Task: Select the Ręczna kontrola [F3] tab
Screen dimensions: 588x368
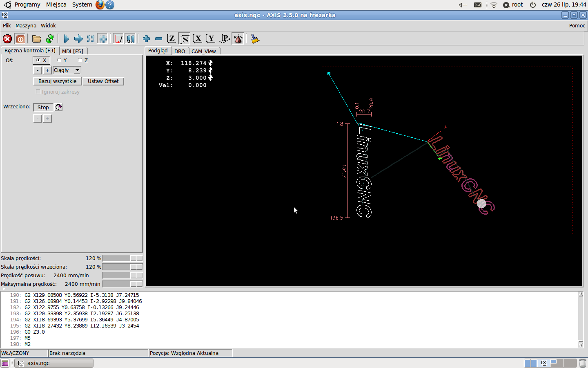Action: pos(30,50)
